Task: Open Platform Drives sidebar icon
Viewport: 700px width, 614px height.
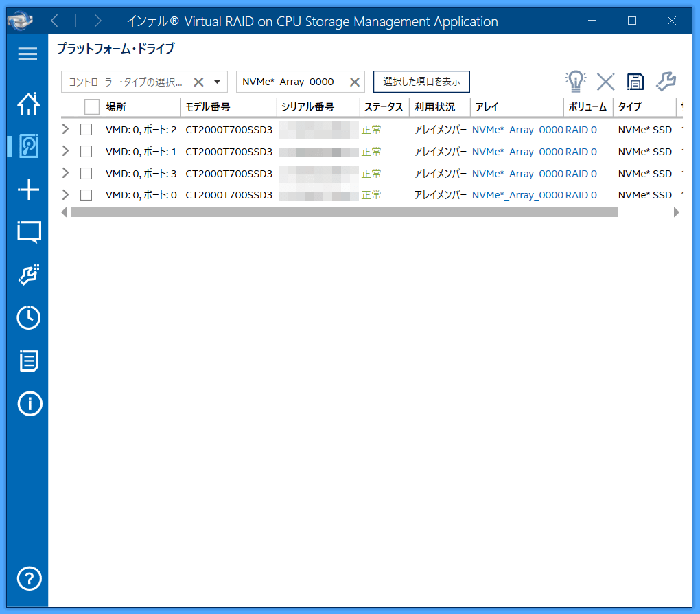Action: tap(29, 146)
